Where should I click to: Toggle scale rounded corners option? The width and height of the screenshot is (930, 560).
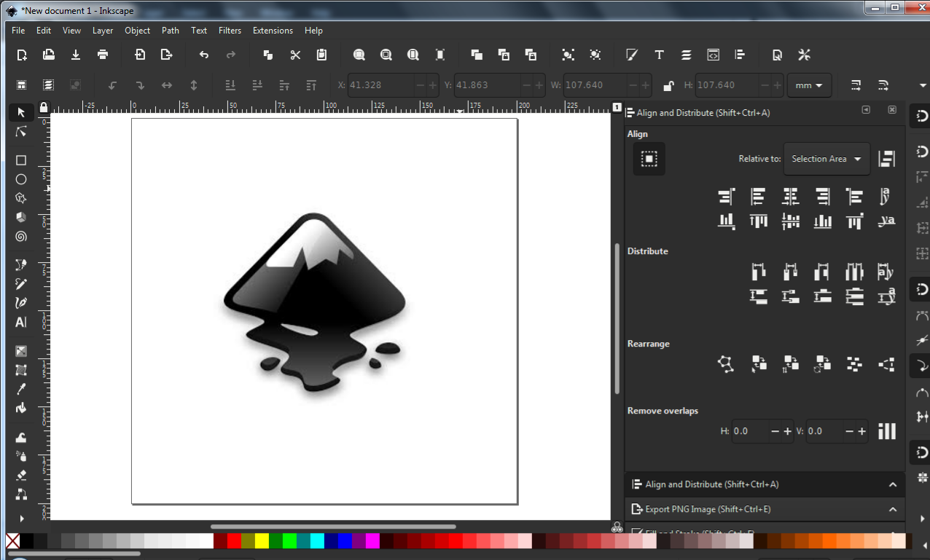point(883,85)
